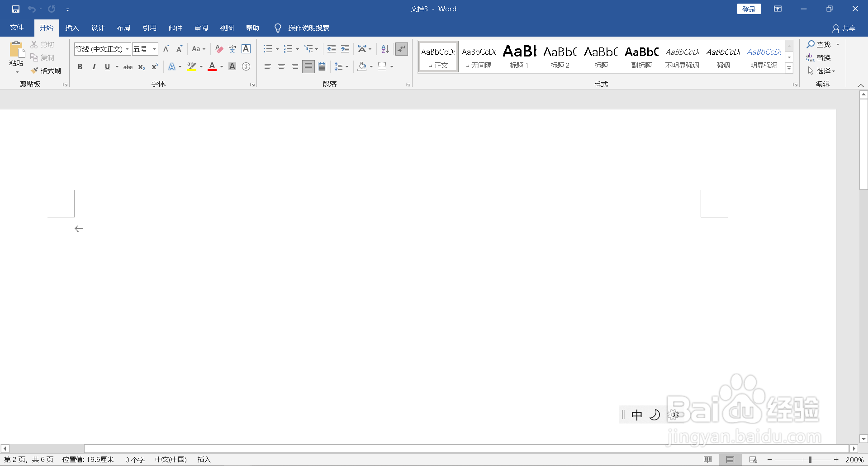Click the vertical scrollbar down arrow
Viewport: 868px width, 466px height.
click(863, 439)
